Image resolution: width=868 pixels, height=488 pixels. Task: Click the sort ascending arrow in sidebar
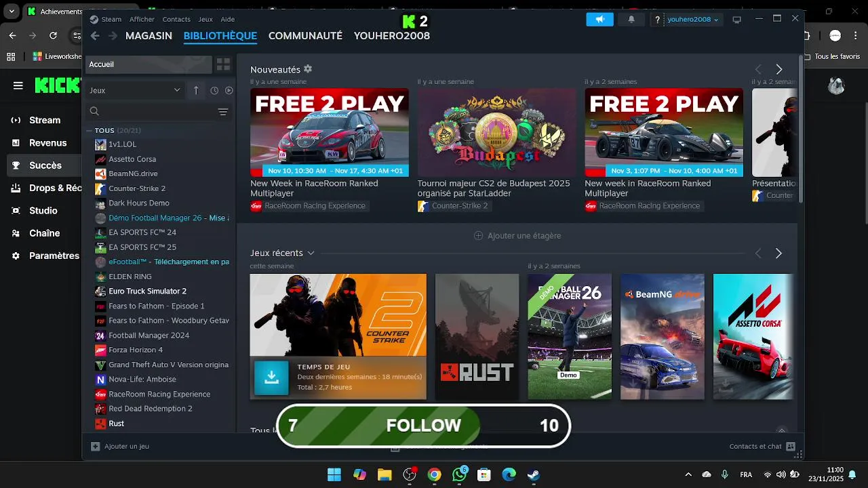(196, 90)
